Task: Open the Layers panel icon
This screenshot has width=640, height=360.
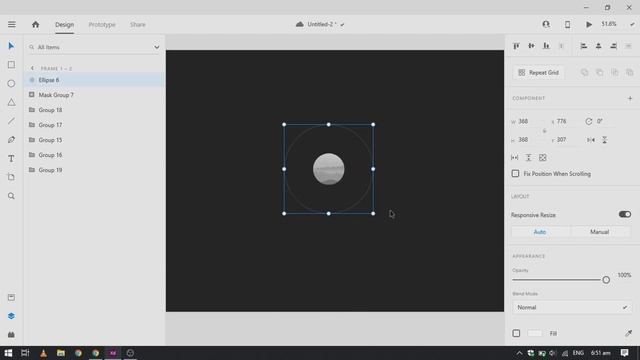Action: point(11,316)
